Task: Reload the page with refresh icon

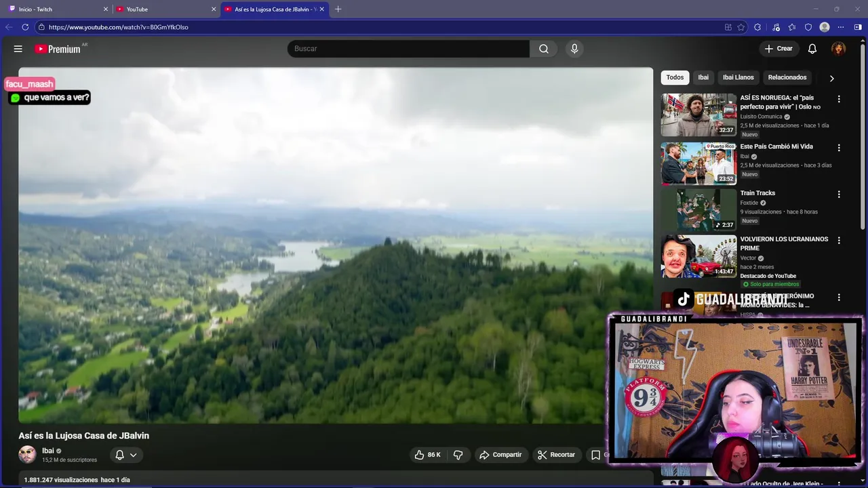Action: coord(25,27)
